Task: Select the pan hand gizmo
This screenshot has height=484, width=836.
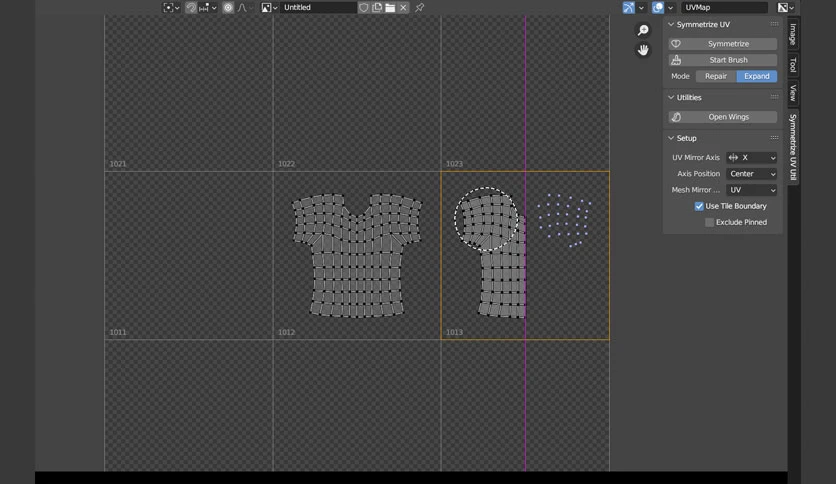Action: coord(644,50)
